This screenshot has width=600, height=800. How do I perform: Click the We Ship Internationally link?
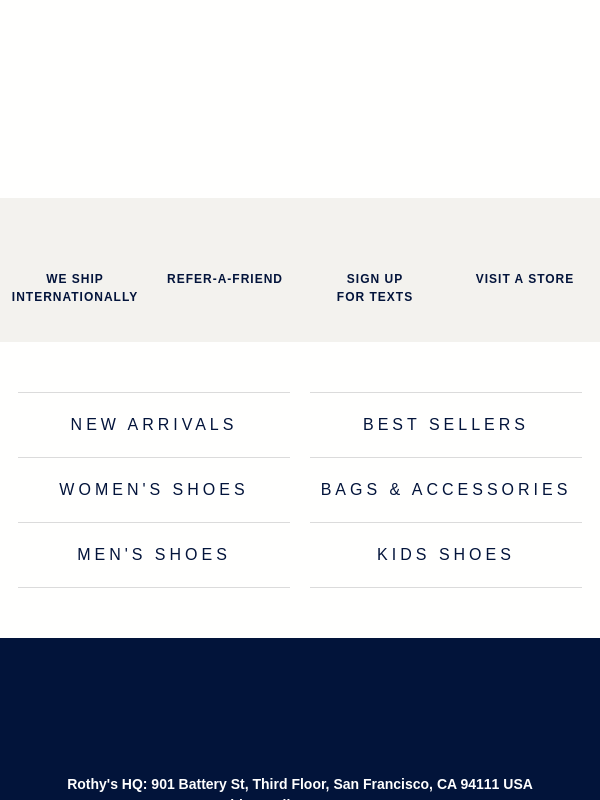coord(75,288)
